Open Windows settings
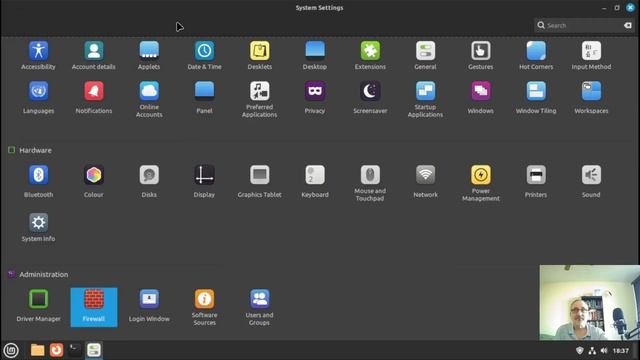 pyautogui.click(x=480, y=98)
